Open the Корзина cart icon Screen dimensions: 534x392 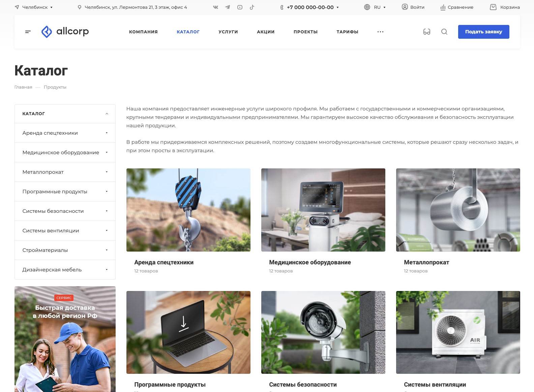493,7
